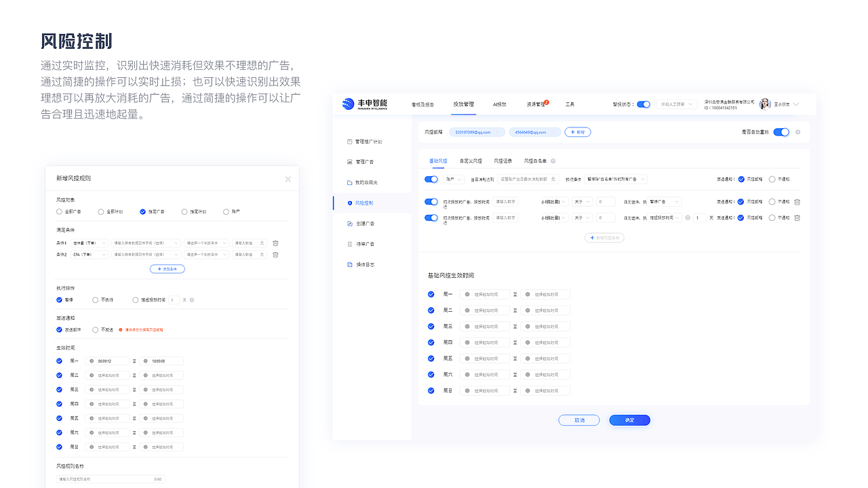Viewport: 868px width, 488px height.
Task: Click the user avatar in the header
Action: coord(765,104)
